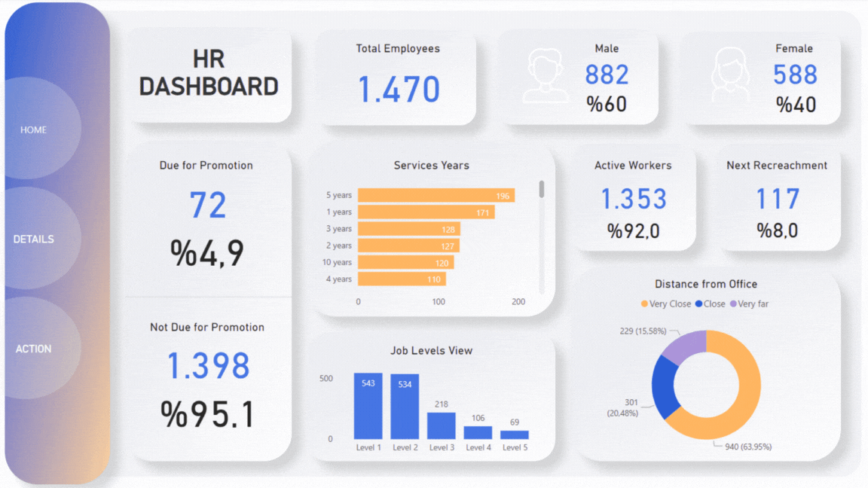Select the '1 years' bar in Services Years
This screenshot has width=868, height=488.
[424, 212]
